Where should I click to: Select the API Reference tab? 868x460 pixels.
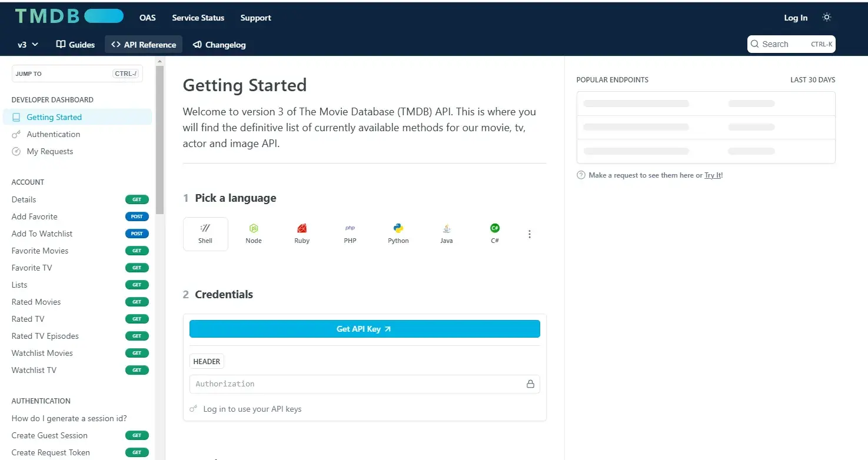[144, 45]
